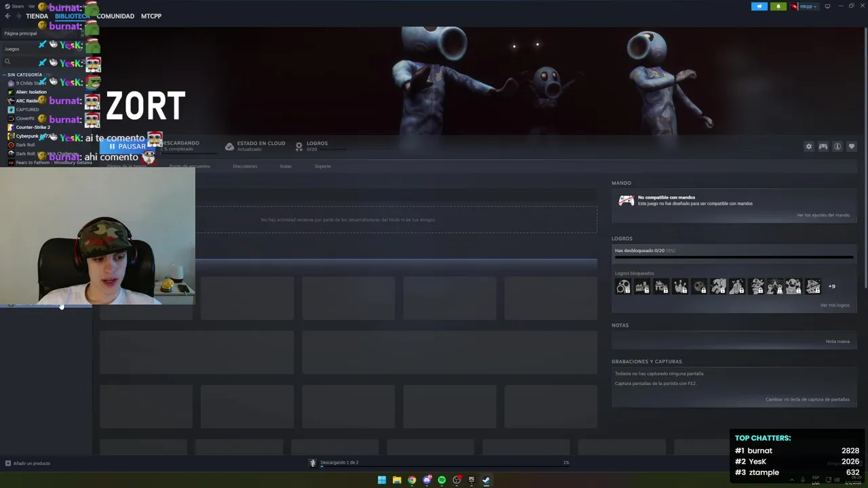Click the library search magnifier icon

[7, 62]
